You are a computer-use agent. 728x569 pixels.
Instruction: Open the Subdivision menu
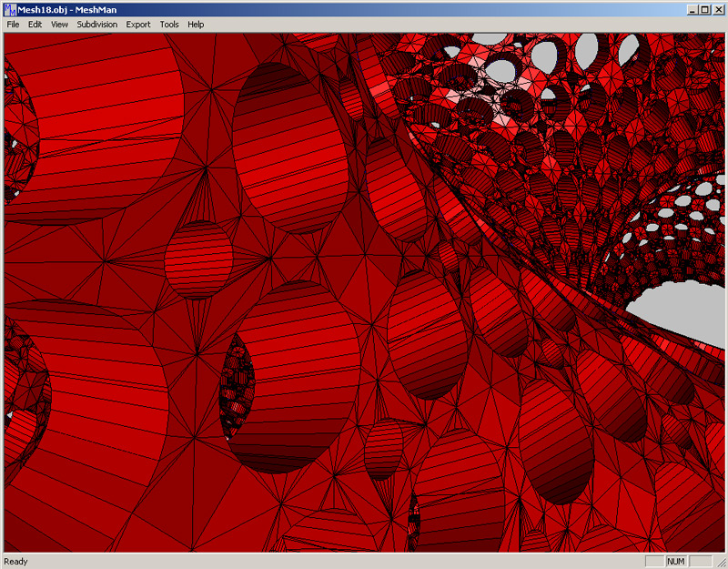tap(97, 25)
